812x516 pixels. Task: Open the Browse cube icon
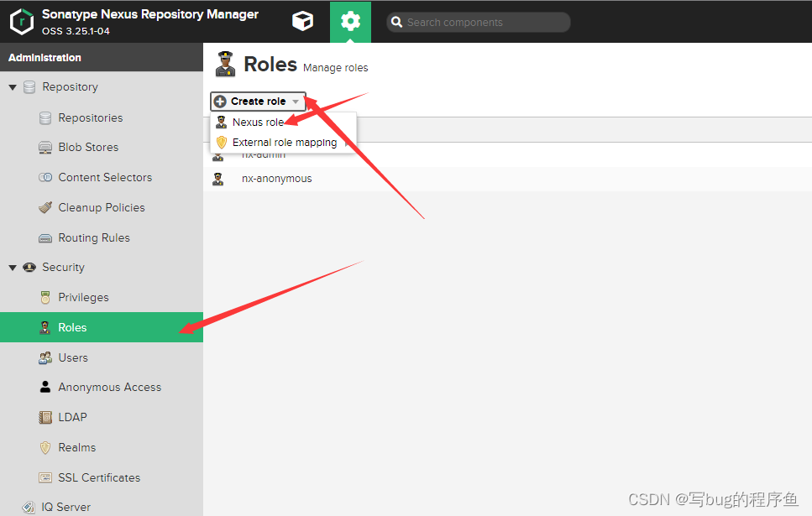pos(302,22)
